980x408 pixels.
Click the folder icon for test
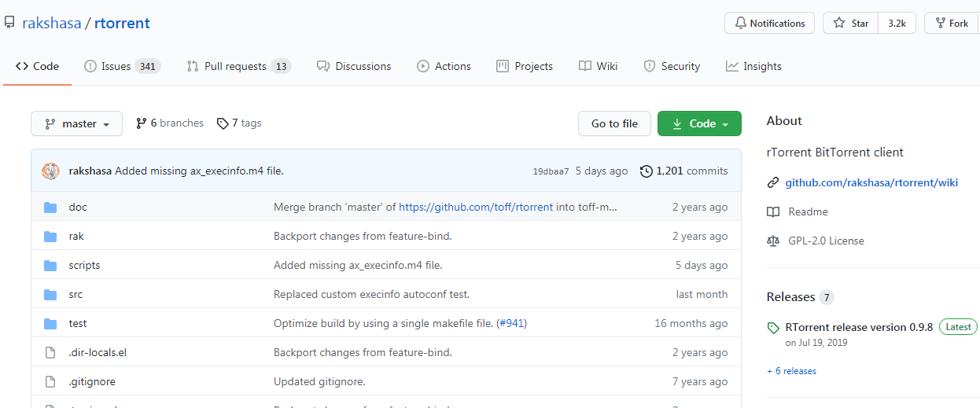click(x=50, y=324)
